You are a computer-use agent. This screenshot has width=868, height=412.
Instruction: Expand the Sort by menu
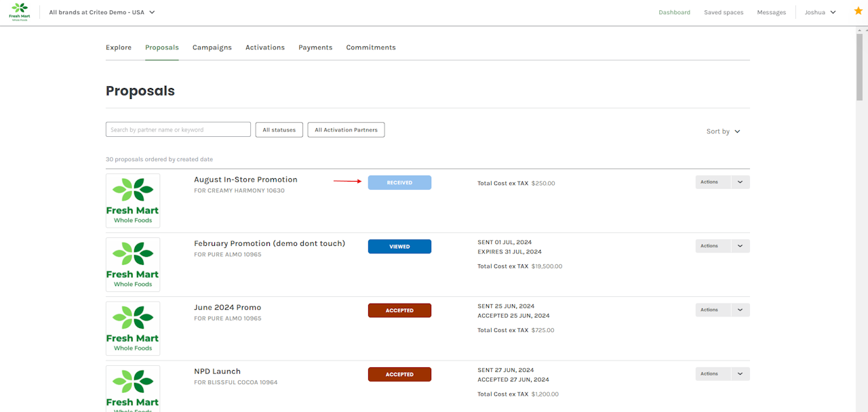[724, 131]
